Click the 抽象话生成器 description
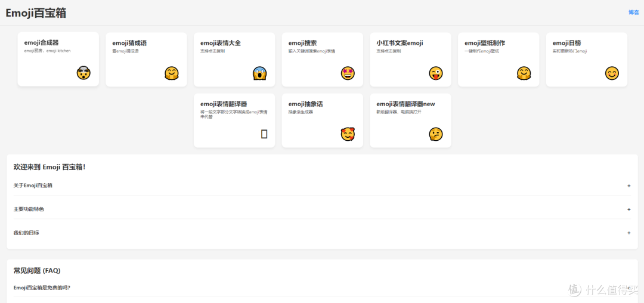The height and width of the screenshot is (303, 644). pyautogui.click(x=301, y=112)
